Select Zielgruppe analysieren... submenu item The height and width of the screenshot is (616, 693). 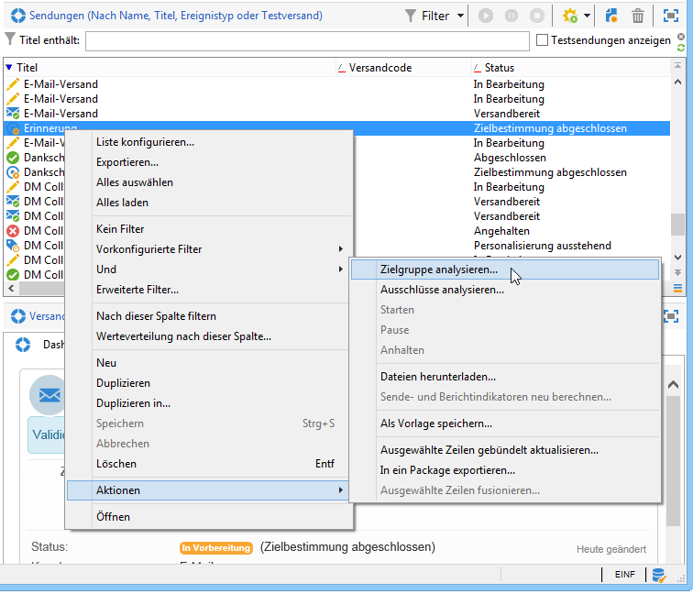pyautogui.click(x=505, y=269)
